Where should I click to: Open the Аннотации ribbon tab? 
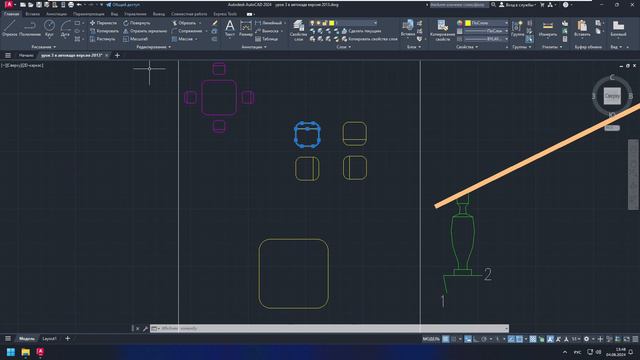pyautogui.click(x=56, y=14)
